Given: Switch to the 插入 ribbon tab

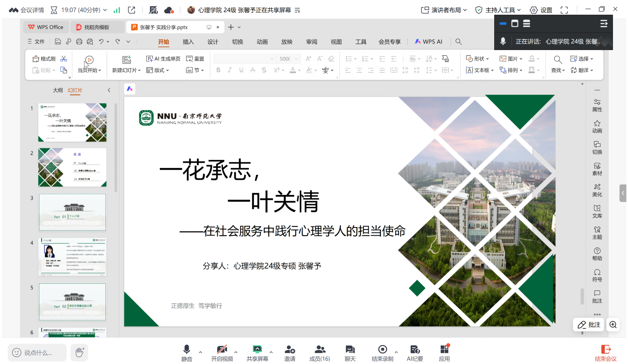Looking at the screenshot, I should tap(188, 42).
